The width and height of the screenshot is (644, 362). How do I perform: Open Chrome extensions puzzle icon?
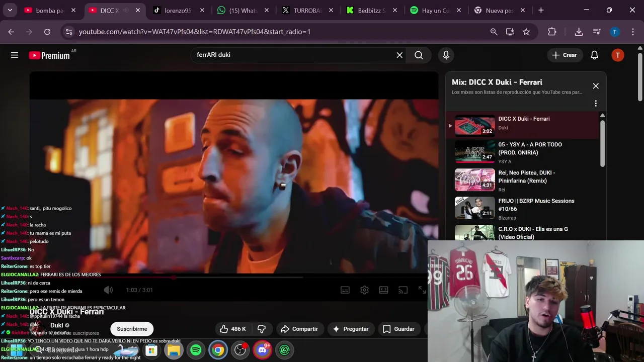tap(552, 32)
